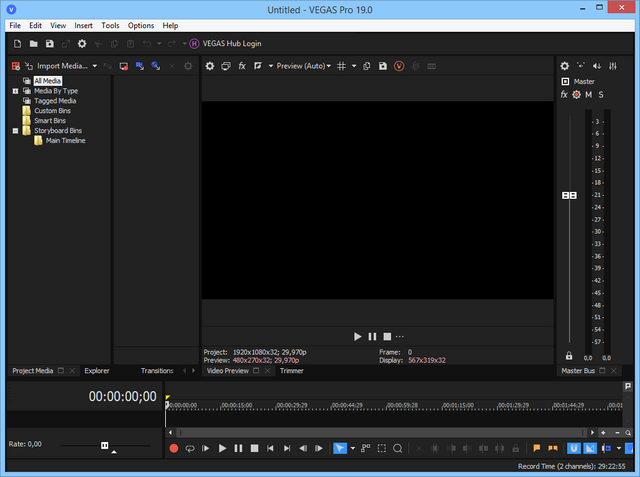The width and height of the screenshot is (640, 477).
Task: Open Preview (Auto) quality dropdown
Action: pos(300,66)
